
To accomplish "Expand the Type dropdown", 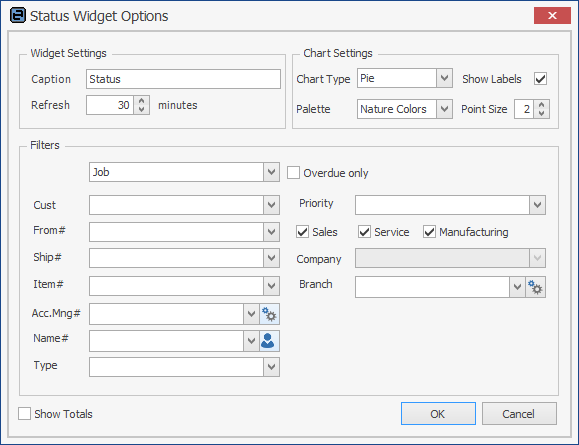I will tap(271, 367).
